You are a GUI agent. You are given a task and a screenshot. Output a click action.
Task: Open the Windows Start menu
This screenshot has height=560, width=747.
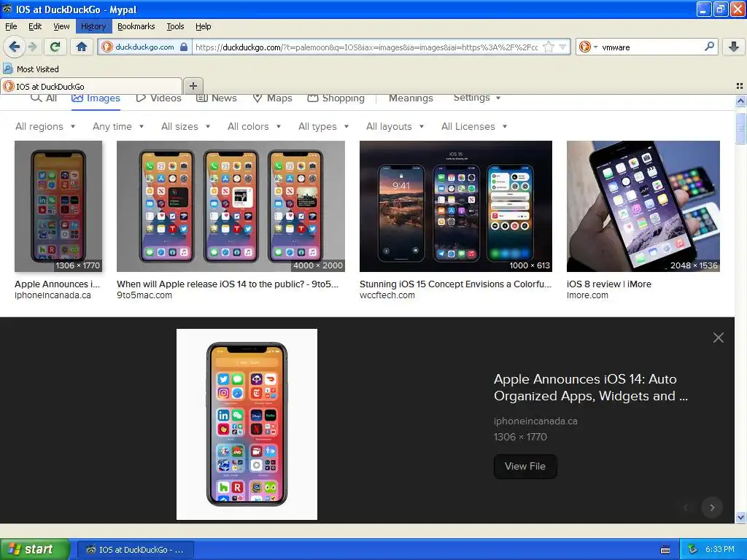(x=34, y=550)
